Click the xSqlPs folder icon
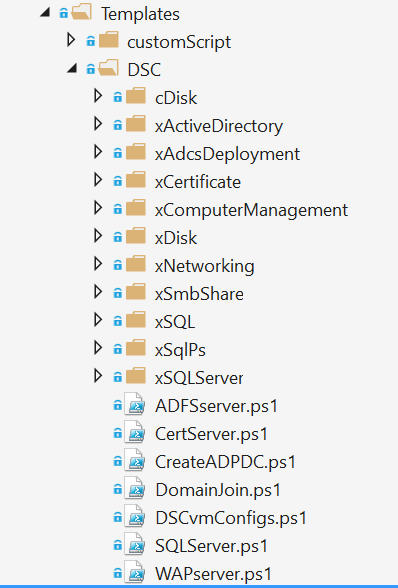The width and height of the screenshot is (398, 588). [x=136, y=348]
